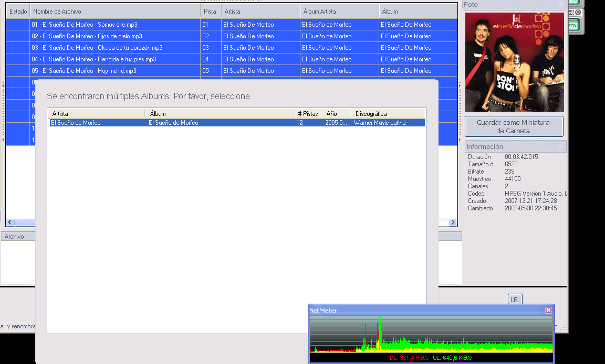Image resolution: width=605 pixels, height=364 pixels.
Task: Click the list icon beside Foto panel
Action: (x=571, y=13)
